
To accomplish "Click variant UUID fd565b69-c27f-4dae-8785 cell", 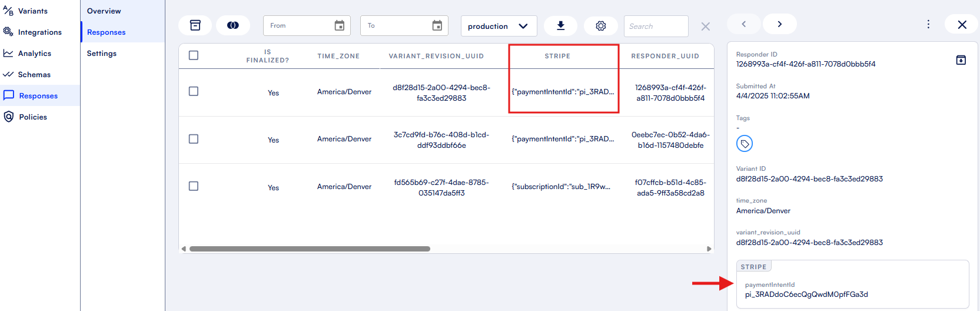I will point(441,187).
